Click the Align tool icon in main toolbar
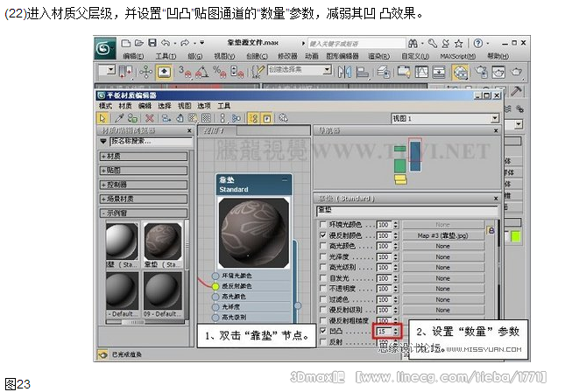 point(362,72)
